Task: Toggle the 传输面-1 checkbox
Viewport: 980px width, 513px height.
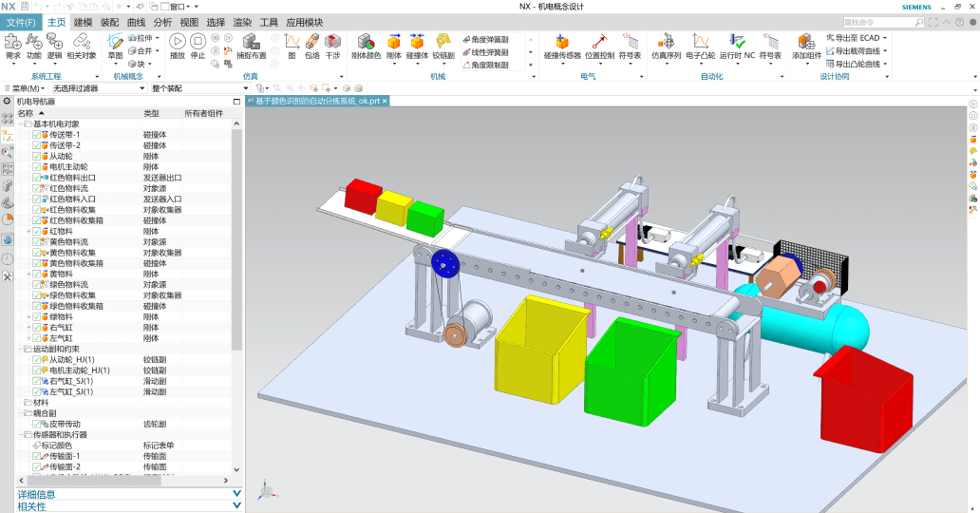Action: (x=37, y=456)
